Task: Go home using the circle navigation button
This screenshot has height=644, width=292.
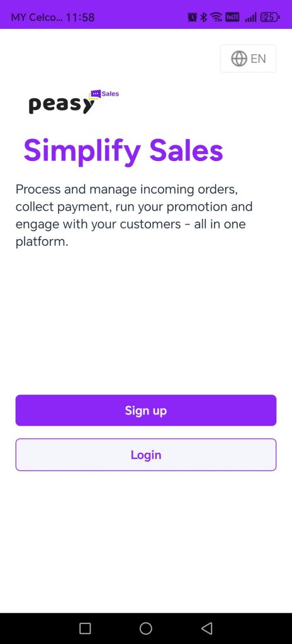Action: (x=146, y=628)
